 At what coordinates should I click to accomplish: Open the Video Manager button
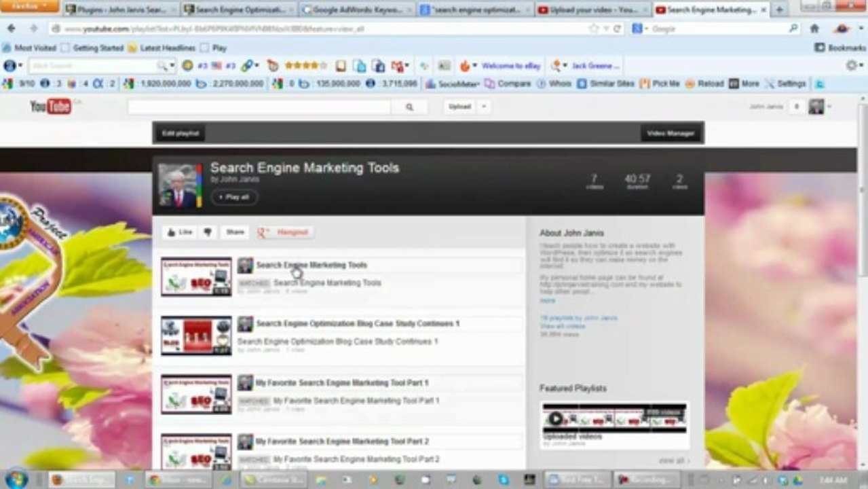(671, 133)
